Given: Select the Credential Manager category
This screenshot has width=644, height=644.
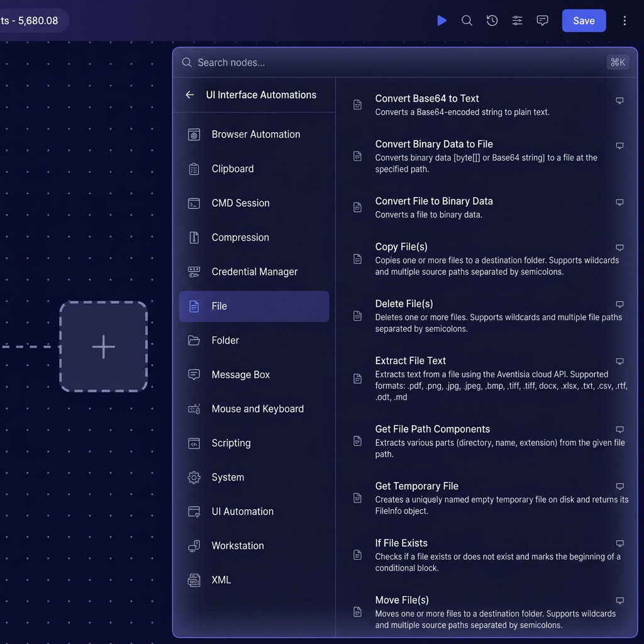Looking at the screenshot, I should pos(254,272).
